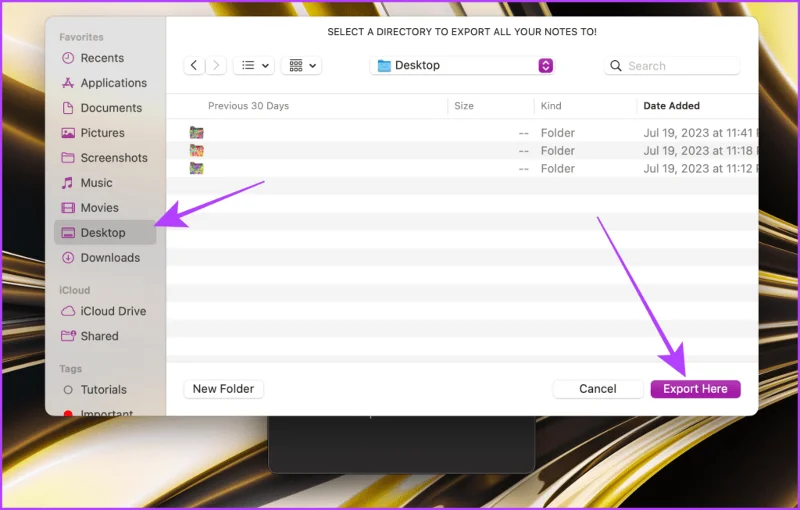Go back with the left chevron
The image size is (800, 510).
tap(194, 65)
